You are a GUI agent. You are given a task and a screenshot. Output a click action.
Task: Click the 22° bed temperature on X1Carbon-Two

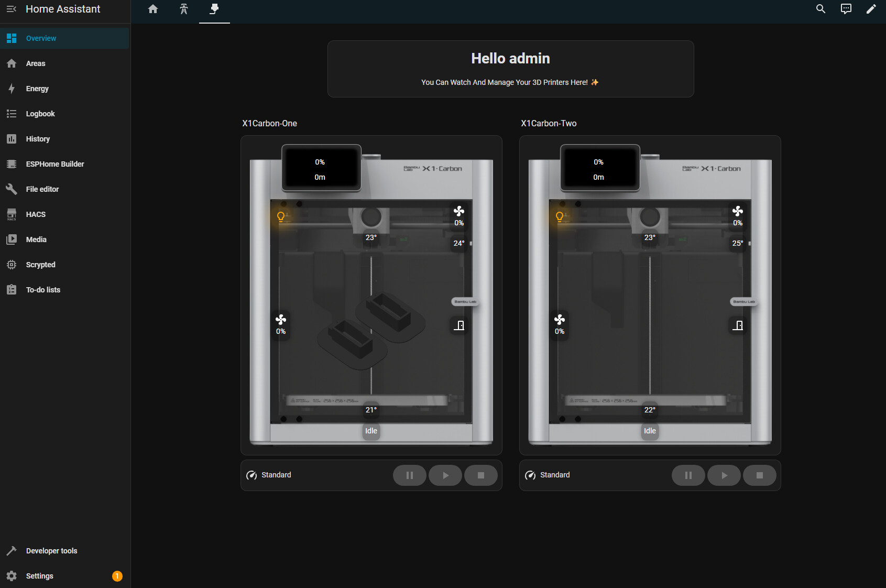[650, 410]
